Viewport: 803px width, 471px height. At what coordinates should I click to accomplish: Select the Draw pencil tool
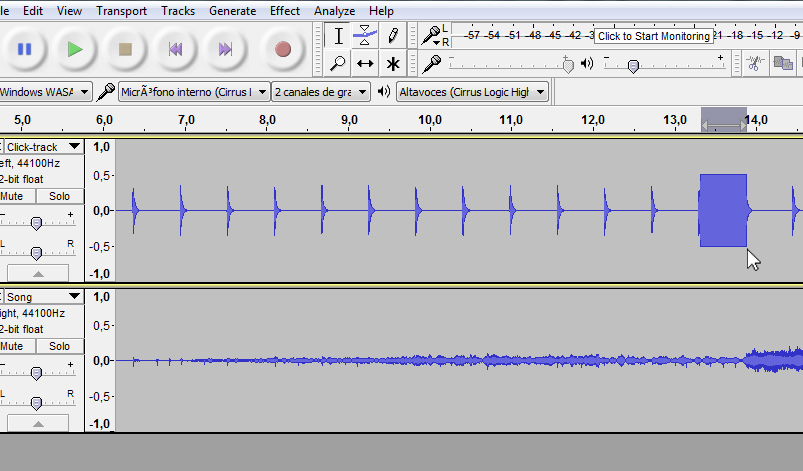coord(393,36)
